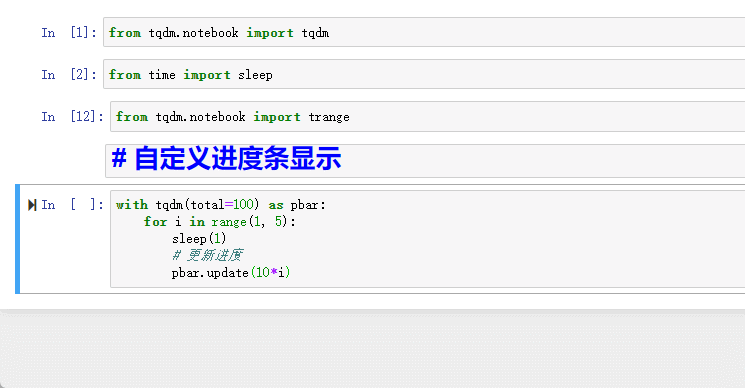Click the In [12] prompt label

coord(72,116)
